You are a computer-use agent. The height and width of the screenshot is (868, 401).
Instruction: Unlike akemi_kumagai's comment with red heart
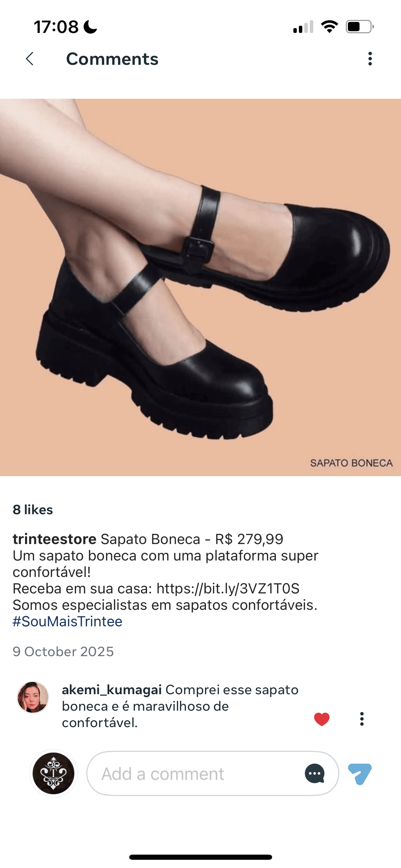click(322, 719)
